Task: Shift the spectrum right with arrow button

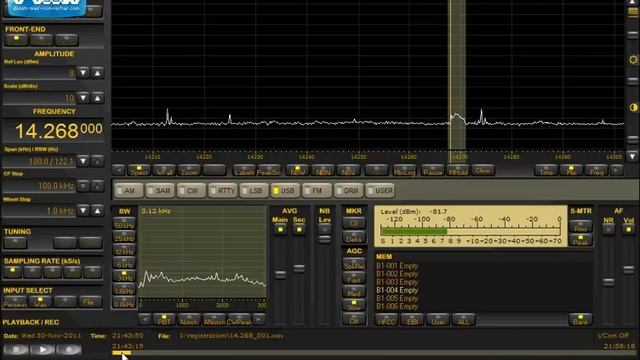Action: pyautogui.click(x=617, y=170)
